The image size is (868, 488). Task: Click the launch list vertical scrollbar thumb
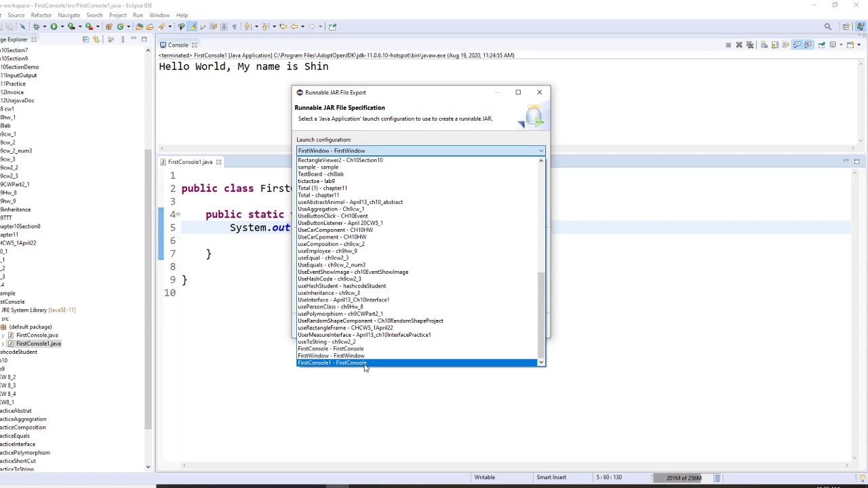point(541,315)
